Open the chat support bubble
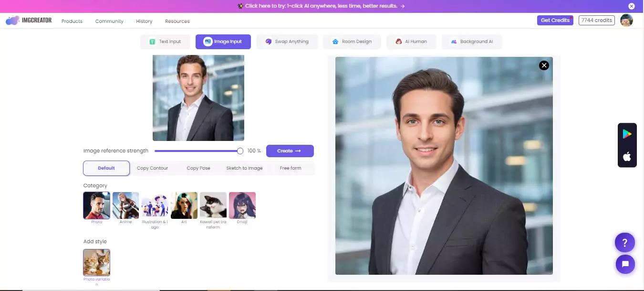The height and width of the screenshot is (291, 644). pos(625,264)
